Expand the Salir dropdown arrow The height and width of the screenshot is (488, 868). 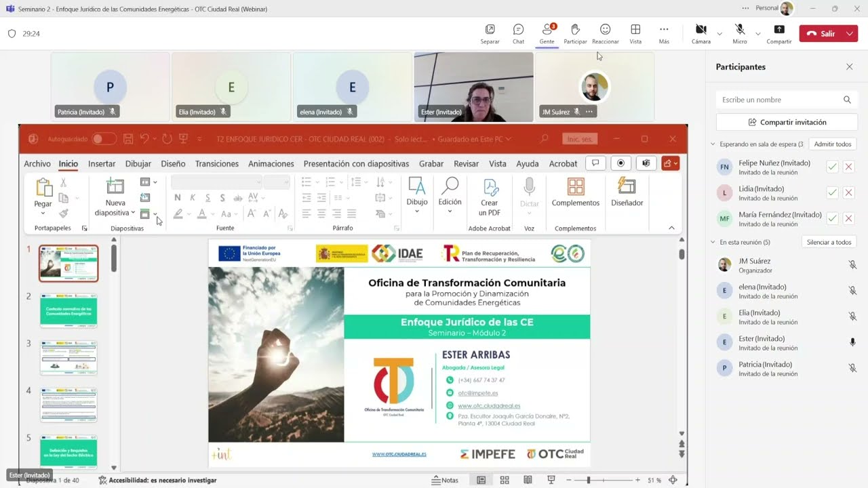[x=850, y=33]
